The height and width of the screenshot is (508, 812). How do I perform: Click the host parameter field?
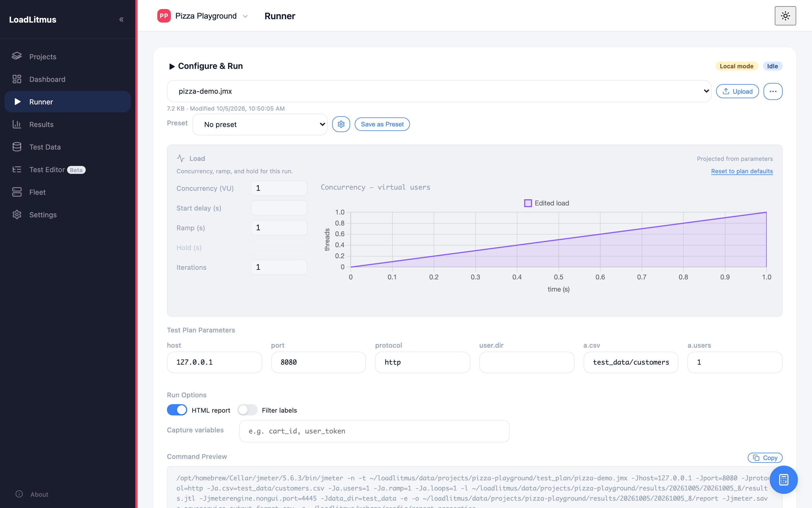coord(214,362)
